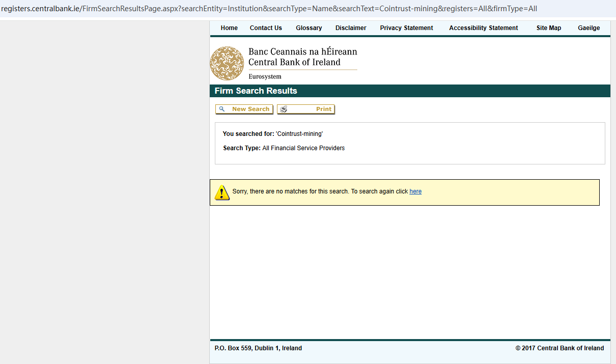Follow the 'here' link to search again
The width and height of the screenshot is (616, 364).
415,191
